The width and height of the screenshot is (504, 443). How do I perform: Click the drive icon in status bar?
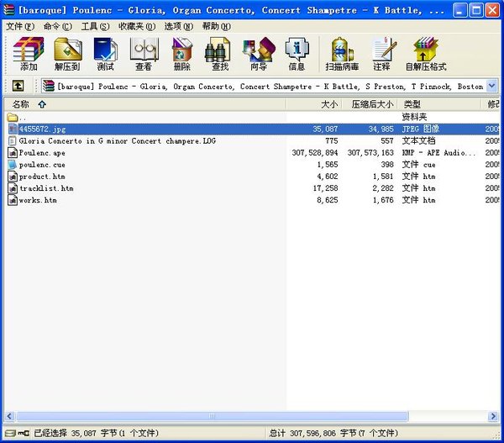(x=10, y=433)
